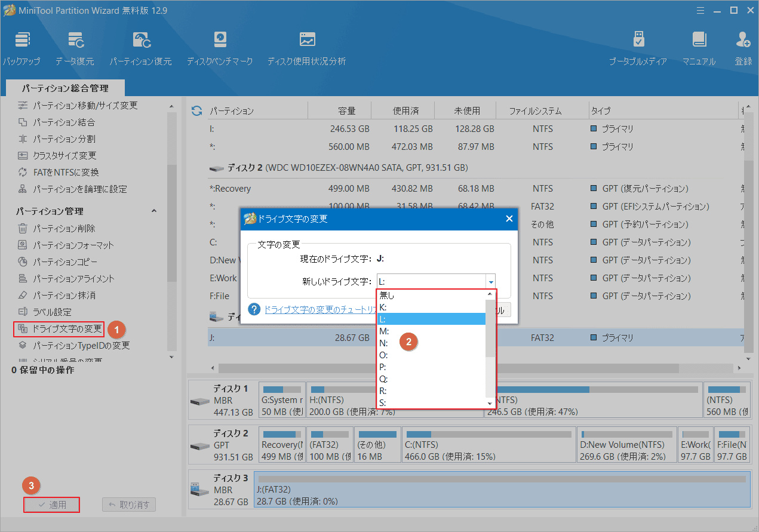
Task: Choose Q: in the drive letter list
Action: 431,379
